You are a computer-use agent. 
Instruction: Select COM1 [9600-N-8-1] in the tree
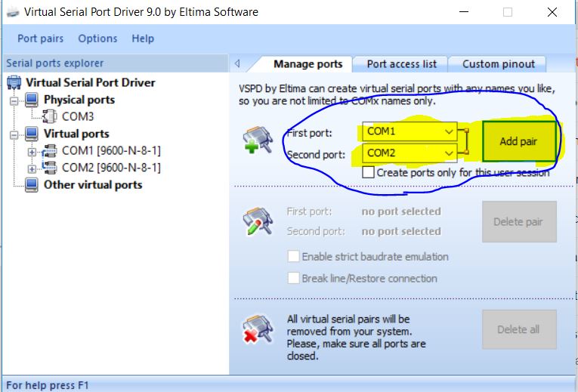(x=111, y=151)
